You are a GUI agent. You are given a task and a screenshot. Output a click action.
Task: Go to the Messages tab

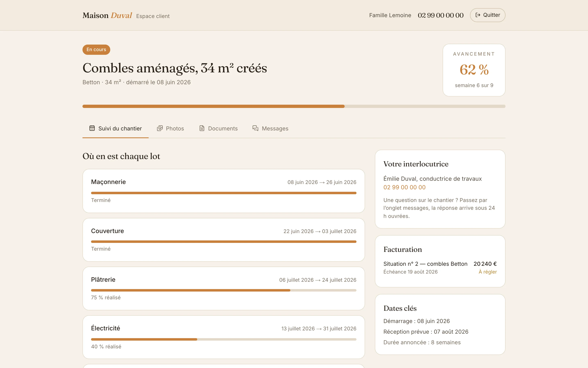pos(271,129)
